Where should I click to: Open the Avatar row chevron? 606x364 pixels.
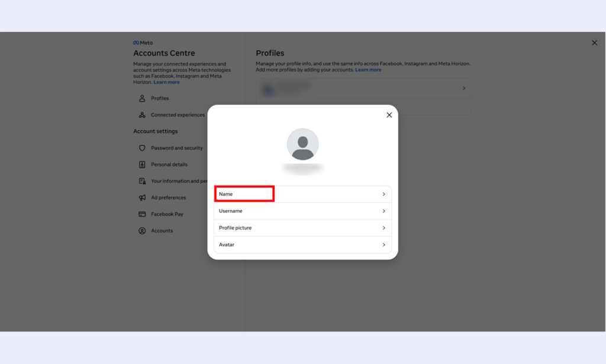[x=383, y=244]
